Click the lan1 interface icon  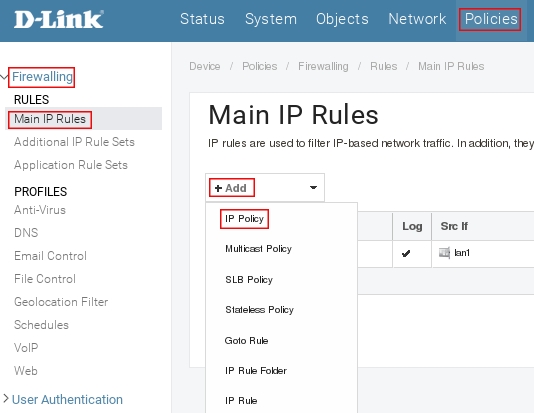444,253
